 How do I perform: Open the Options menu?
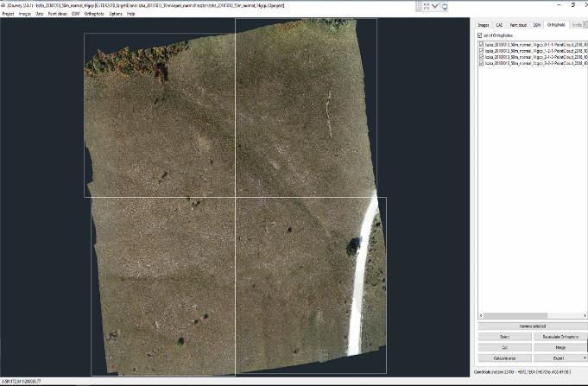point(116,14)
